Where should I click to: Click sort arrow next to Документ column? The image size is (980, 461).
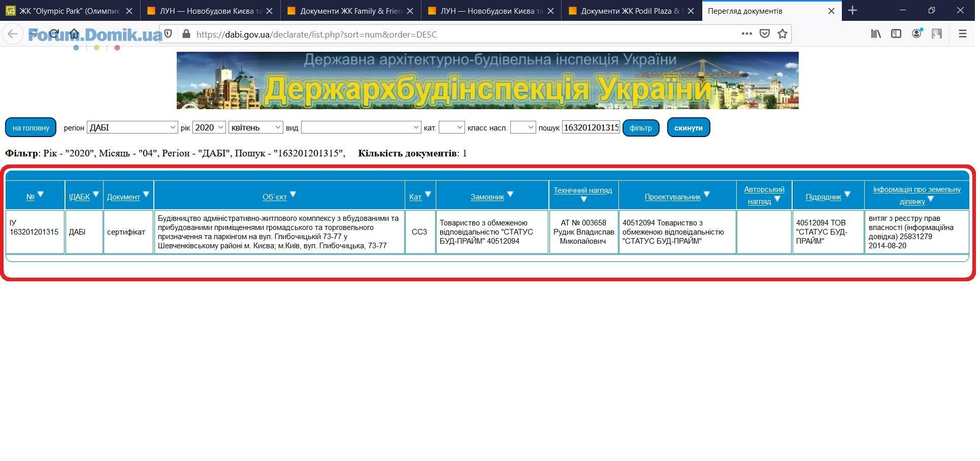(x=146, y=194)
